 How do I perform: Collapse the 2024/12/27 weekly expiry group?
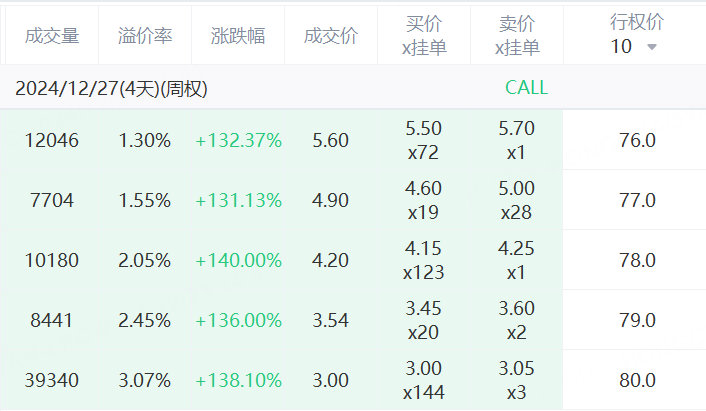[x=111, y=88]
